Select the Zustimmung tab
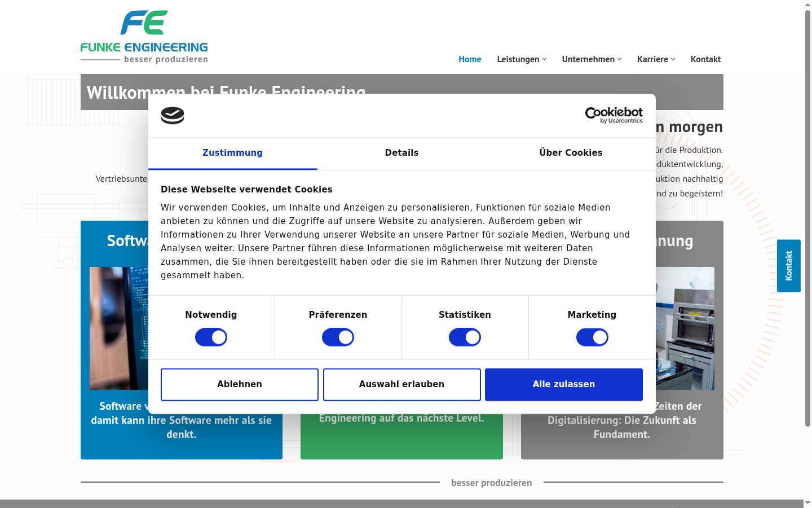 point(233,154)
